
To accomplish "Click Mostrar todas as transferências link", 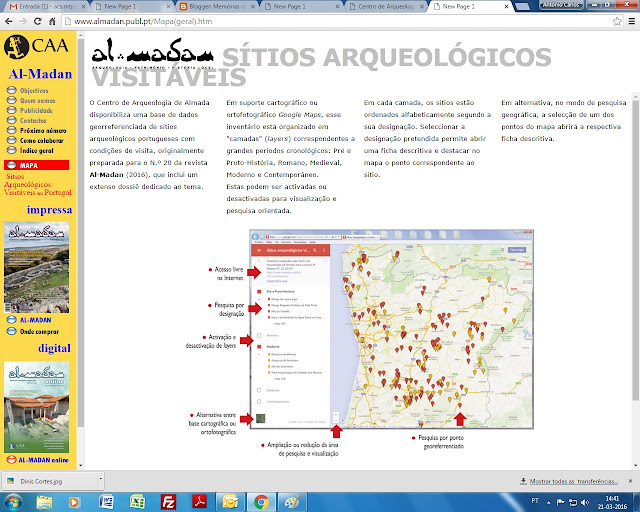I will click(573, 481).
